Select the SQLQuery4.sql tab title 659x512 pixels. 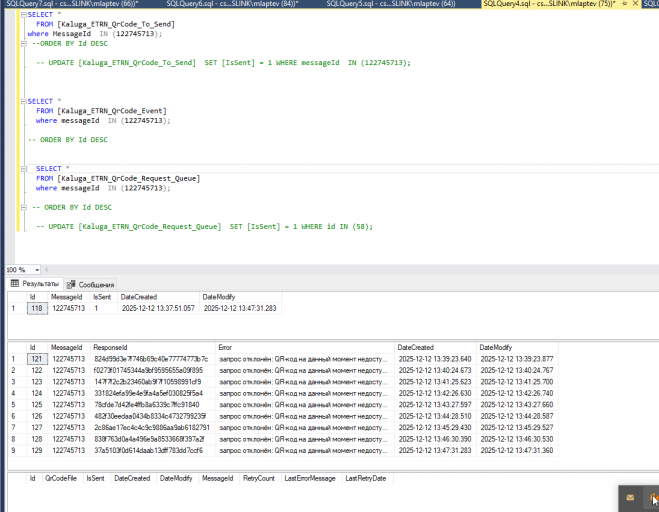[549, 4]
